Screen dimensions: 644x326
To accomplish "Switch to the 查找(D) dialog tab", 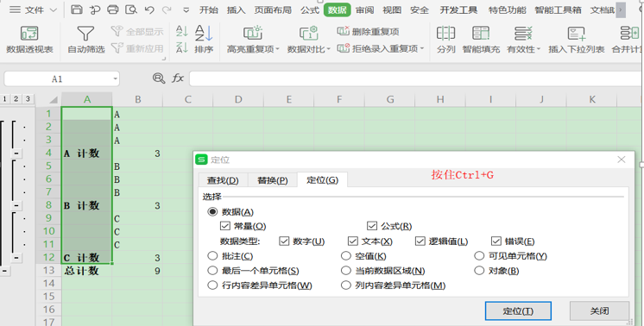I will click(x=223, y=180).
